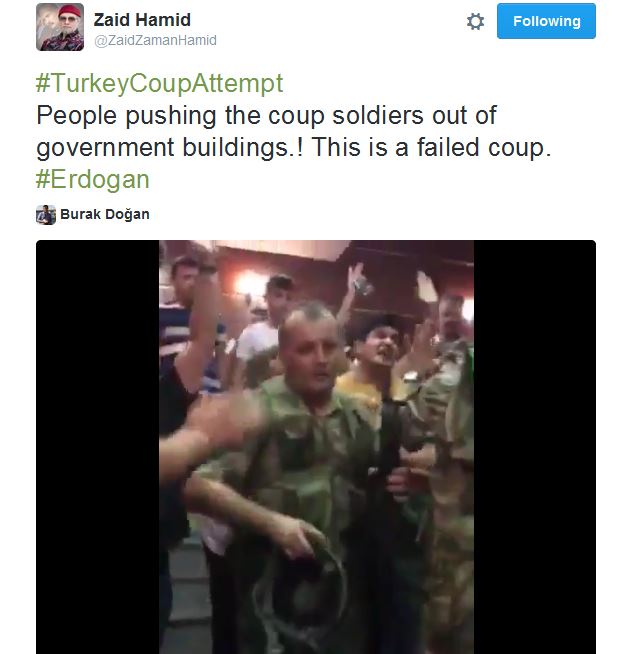The width and height of the screenshot is (627, 654).
Task: Open Zaid Hamid's profile picture
Action: coord(60,27)
